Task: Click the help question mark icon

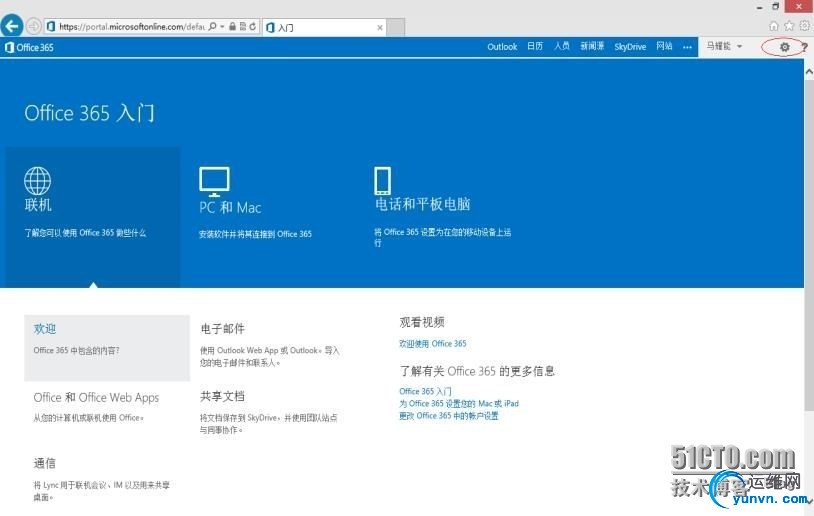Action: (804, 47)
